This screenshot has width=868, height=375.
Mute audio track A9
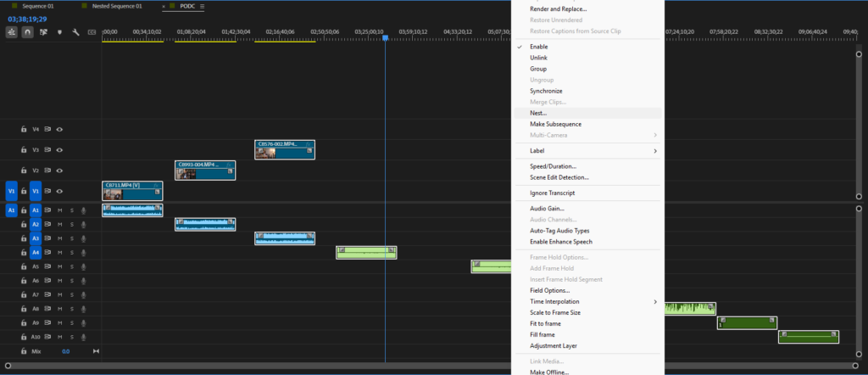pos(60,323)
